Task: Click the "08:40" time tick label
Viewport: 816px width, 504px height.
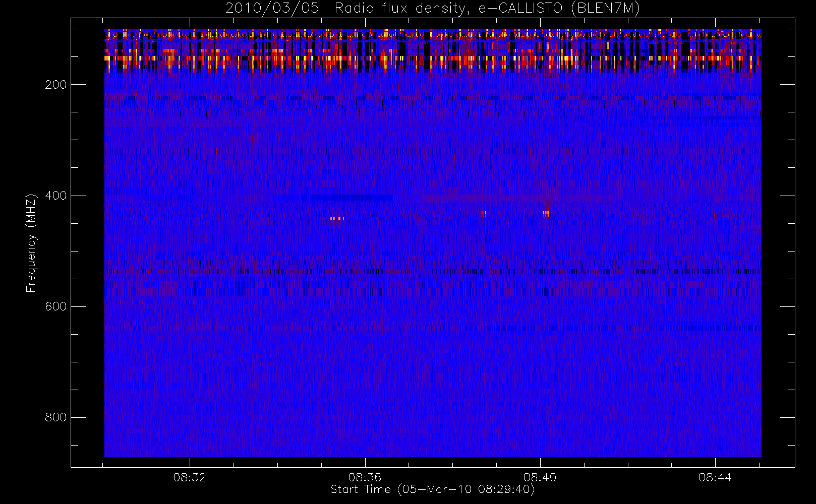Action: pyautogui.click(x=540, y=477)
